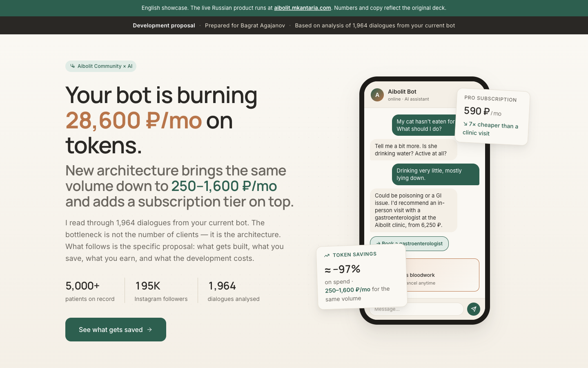Click the 250–1,600 ₽/mo in Token Savings card
Viewport: 588px width, 368px height.
(x=347, y=290)
